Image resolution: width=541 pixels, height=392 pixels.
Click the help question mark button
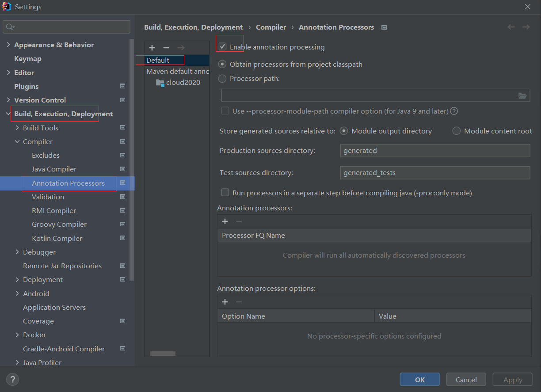pos(12,379)
